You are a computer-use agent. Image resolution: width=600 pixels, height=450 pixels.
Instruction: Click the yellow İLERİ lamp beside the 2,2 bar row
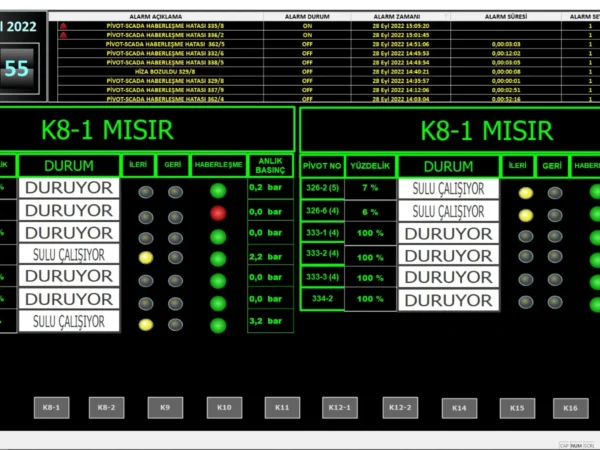[x=145, y=257]
